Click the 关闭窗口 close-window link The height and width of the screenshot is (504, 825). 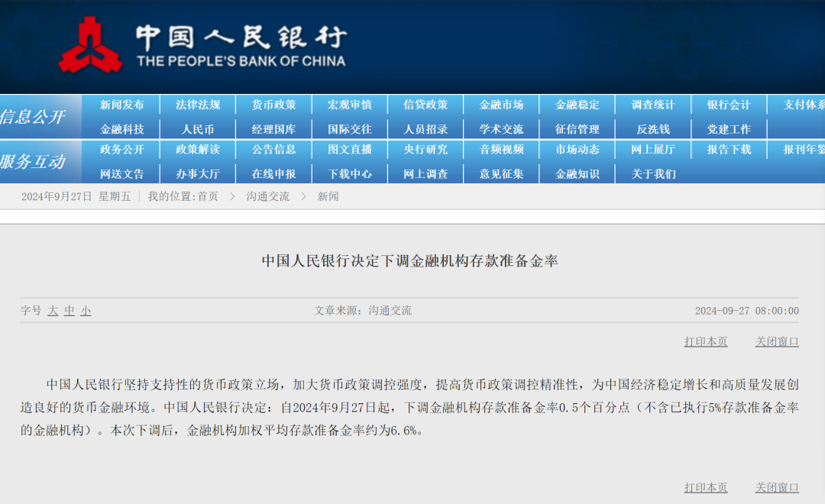click(777, 341)
